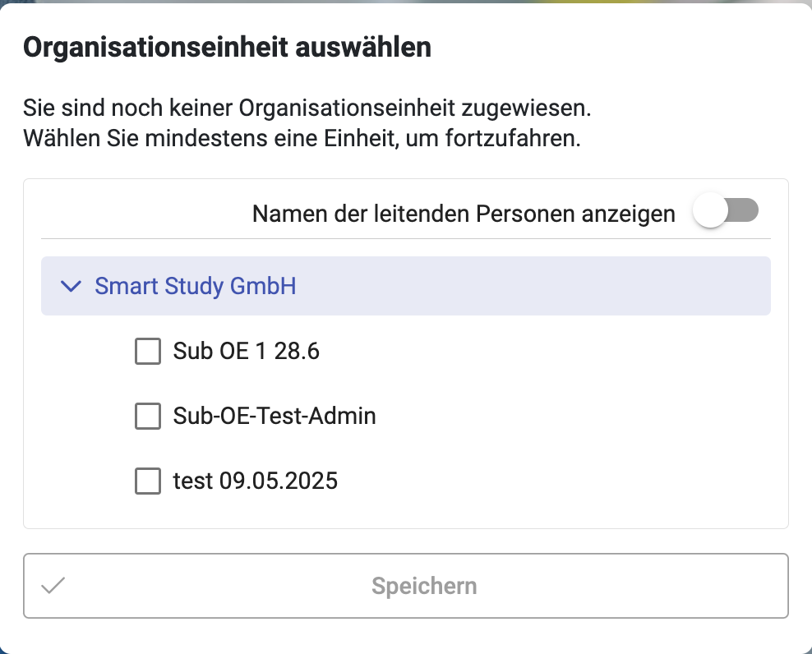Click the 'Wählen Sie mindestens eine Einheit' hint text
Viewport: 812px width, 654px height.
pyautogui.click(x=302, y=137)
